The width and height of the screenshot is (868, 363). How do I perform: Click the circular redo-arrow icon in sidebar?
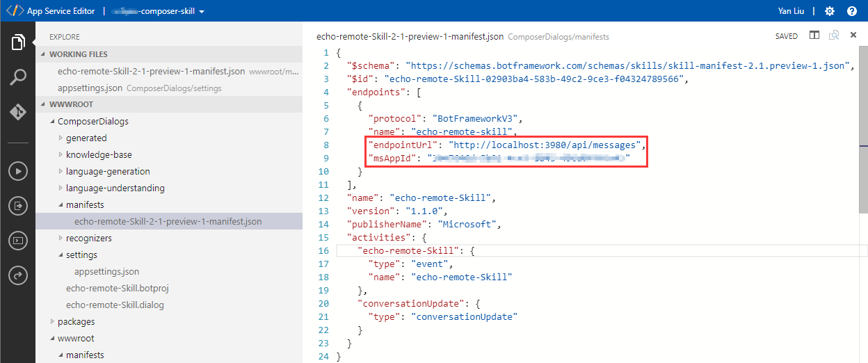(18, 275)
